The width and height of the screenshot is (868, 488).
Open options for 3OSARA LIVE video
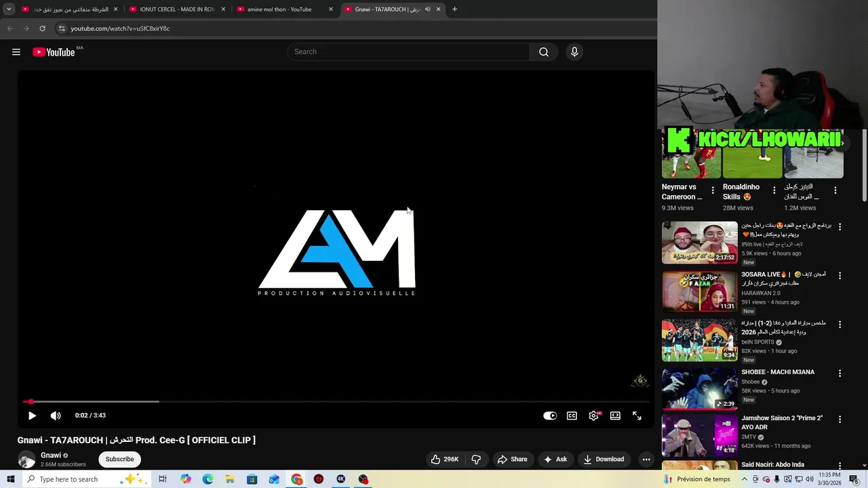tap(840, 276)
